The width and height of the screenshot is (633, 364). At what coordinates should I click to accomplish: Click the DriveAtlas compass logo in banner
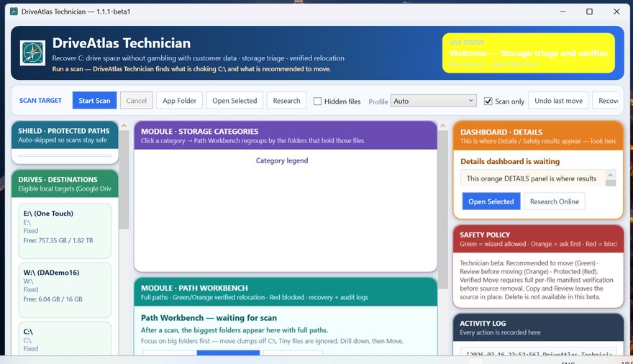(x=32, y=53)
